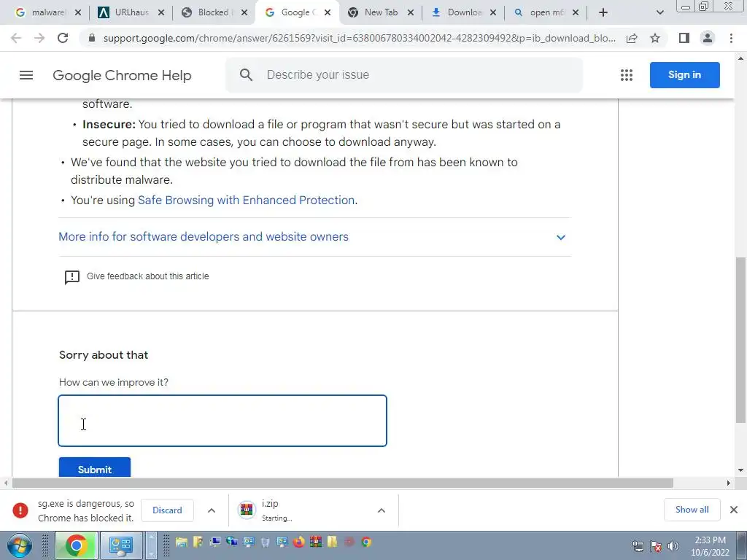Click the address bar URL

click(359, 38)
